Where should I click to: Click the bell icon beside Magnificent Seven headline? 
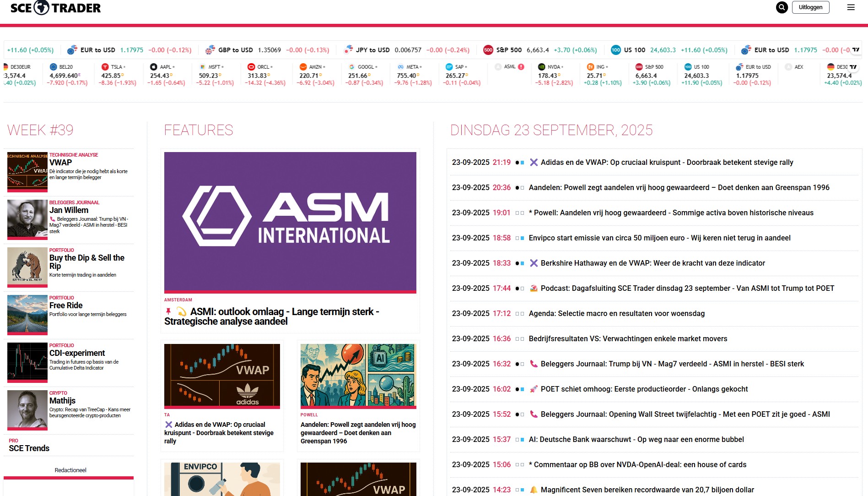tap(534, 490)
